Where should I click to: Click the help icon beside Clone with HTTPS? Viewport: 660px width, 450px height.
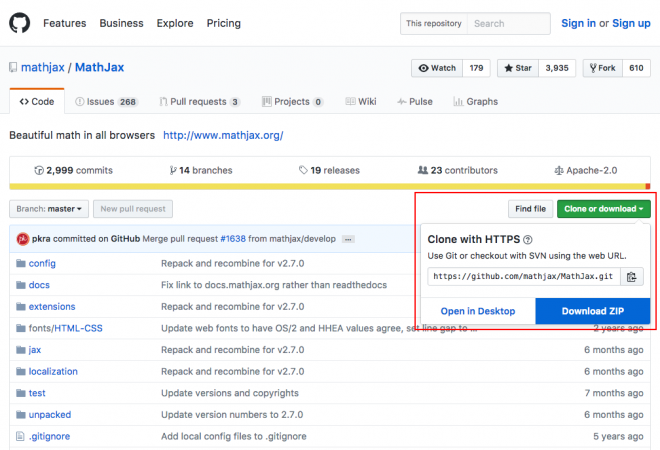[527, 240]
